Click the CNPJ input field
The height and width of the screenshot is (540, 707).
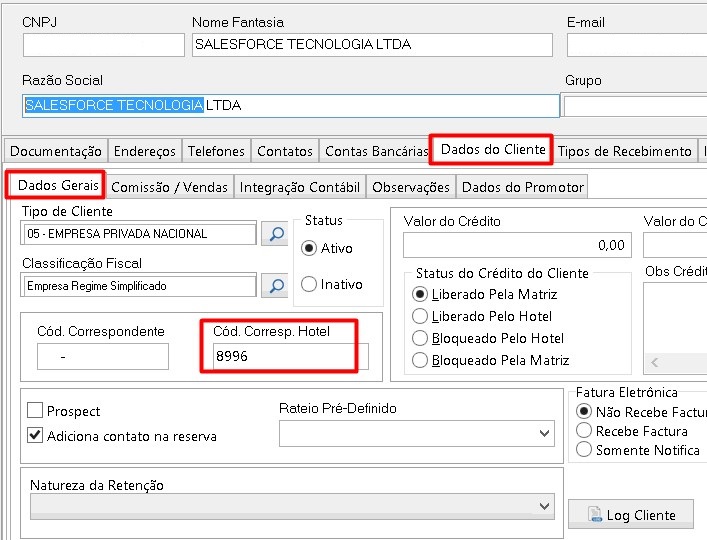click(104, 45)
